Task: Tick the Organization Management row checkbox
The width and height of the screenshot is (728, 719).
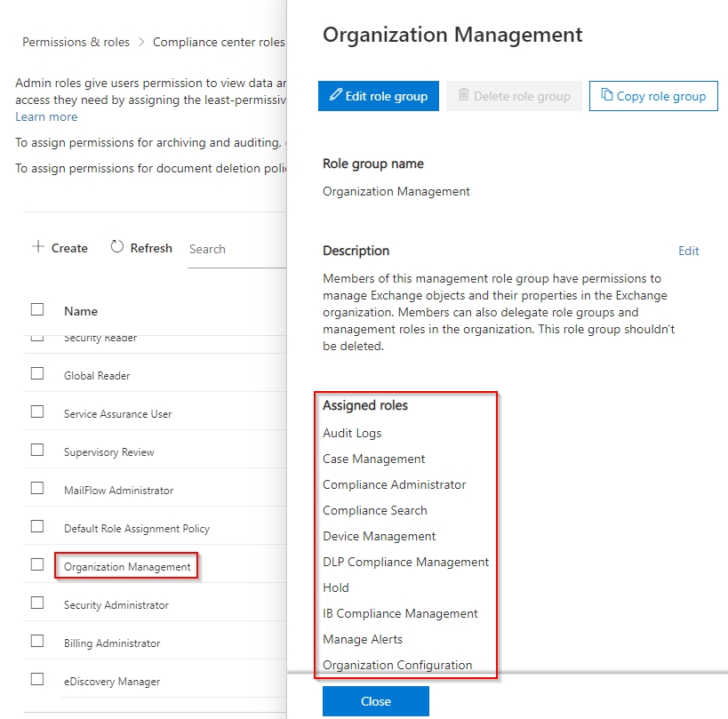Action: 37,564
